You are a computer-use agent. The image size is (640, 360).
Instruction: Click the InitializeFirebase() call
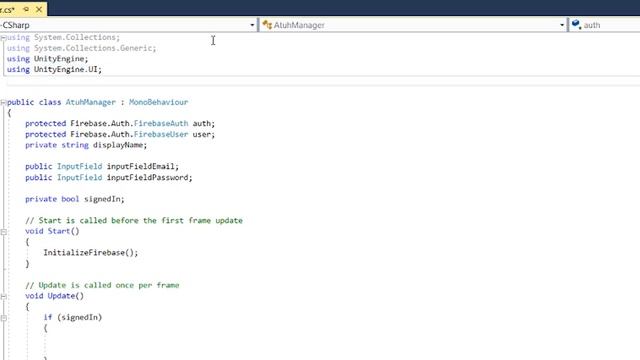[x=91, y=253]
